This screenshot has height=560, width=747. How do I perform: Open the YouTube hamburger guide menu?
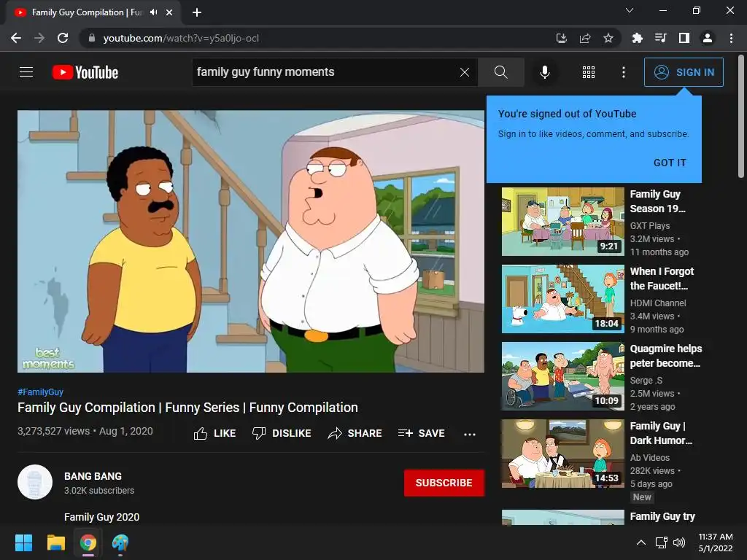tap(26, 72)
